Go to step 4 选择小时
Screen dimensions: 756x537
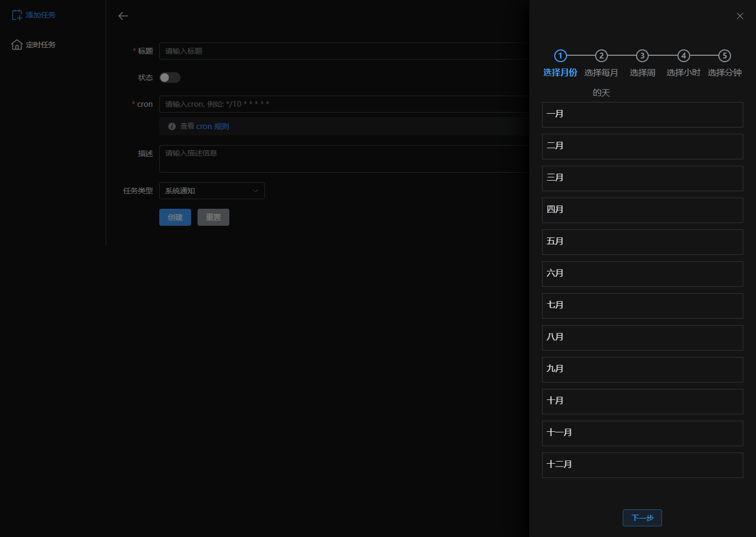[x=683, y=56]
